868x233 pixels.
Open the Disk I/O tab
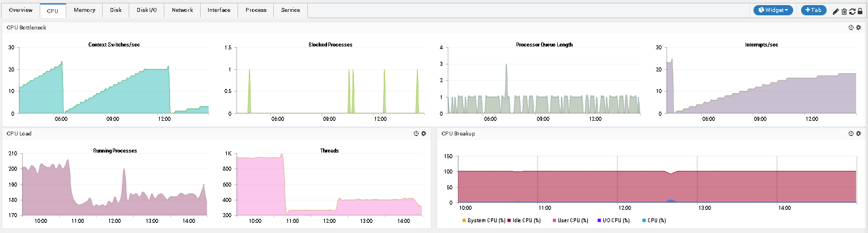tap(147, 10)
